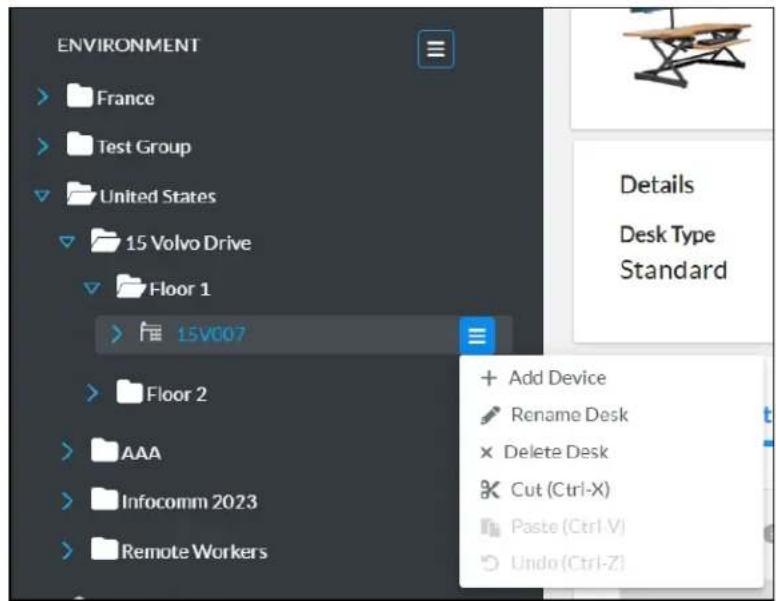This screenshot has height=601, width=776.
Task: Click the Floor 2 folder icon
Action: pos(129,392)
